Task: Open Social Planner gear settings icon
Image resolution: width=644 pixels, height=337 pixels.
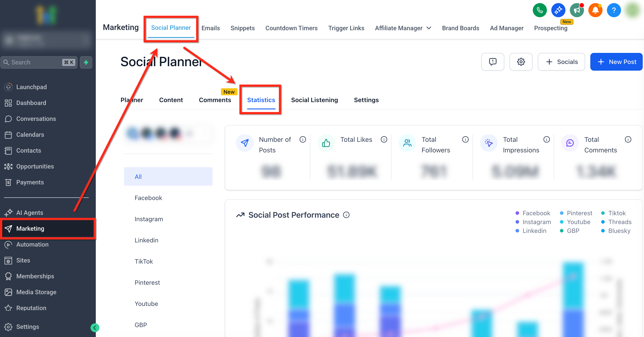Action: [521, 62]
